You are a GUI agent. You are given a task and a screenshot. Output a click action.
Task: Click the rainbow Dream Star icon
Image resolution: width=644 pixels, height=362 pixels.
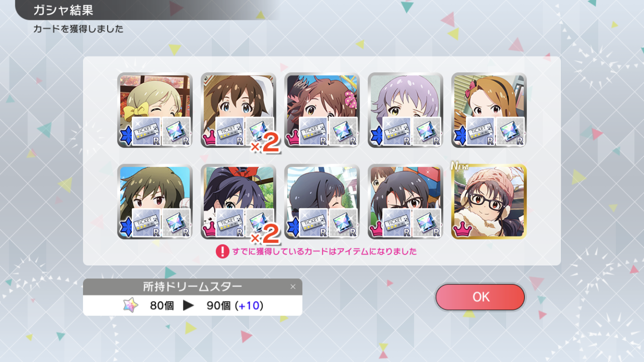130,305
